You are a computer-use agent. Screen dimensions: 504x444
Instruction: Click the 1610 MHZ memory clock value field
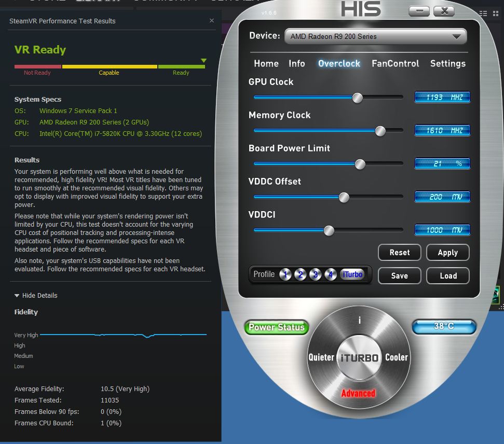coord(442,130)
